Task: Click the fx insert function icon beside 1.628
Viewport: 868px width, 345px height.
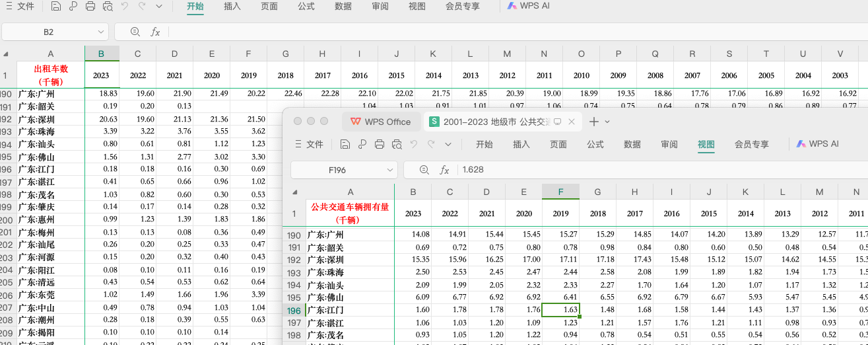Action: coord(445,170)
